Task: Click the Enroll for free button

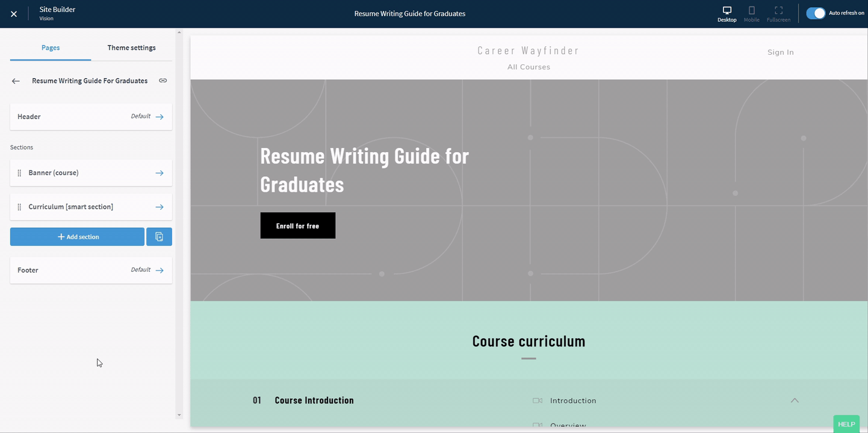Action: (x=297, y=225)
